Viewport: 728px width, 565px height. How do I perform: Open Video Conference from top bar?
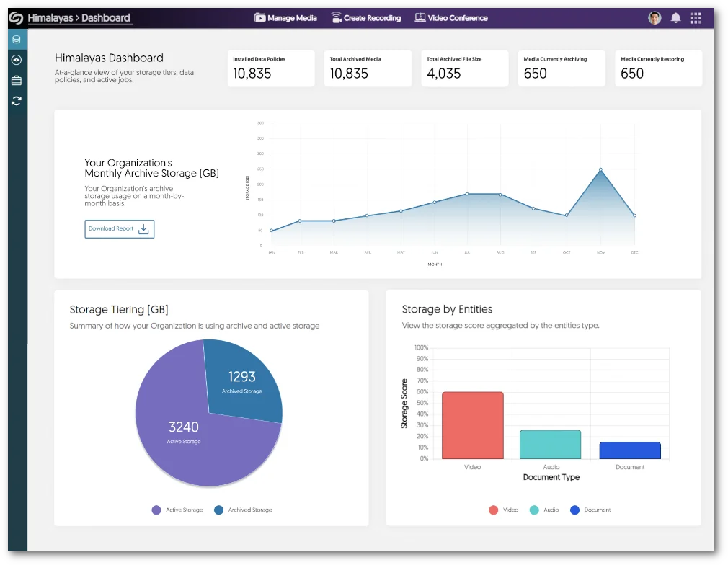[x=451, y=18]
